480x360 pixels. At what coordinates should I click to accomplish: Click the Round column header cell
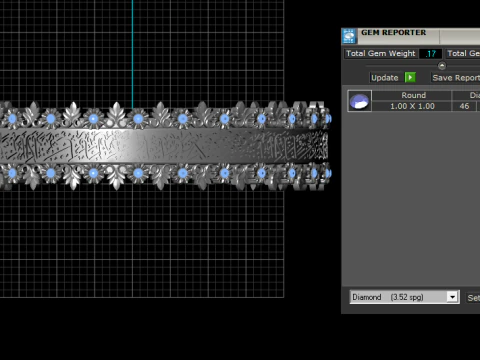412,95
